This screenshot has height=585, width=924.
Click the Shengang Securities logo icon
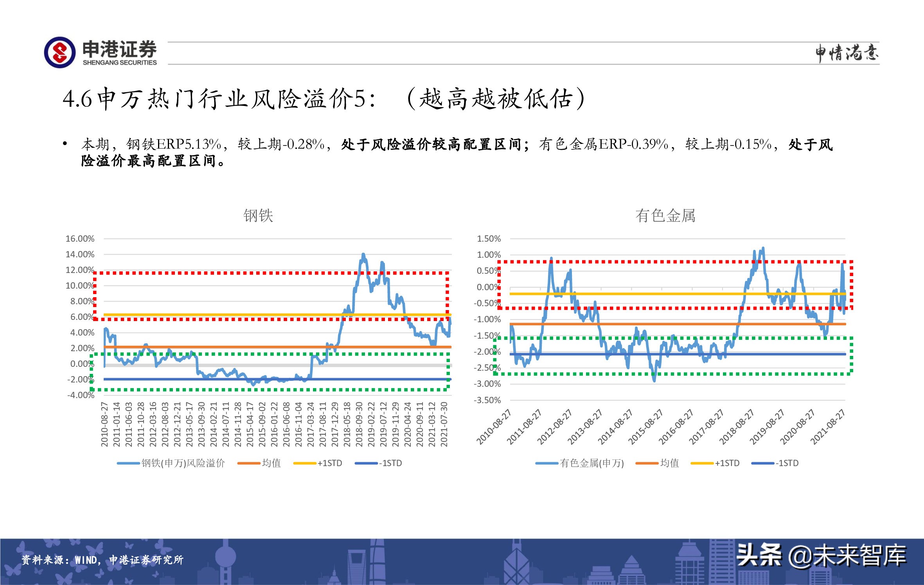click(x=59, y=52)
